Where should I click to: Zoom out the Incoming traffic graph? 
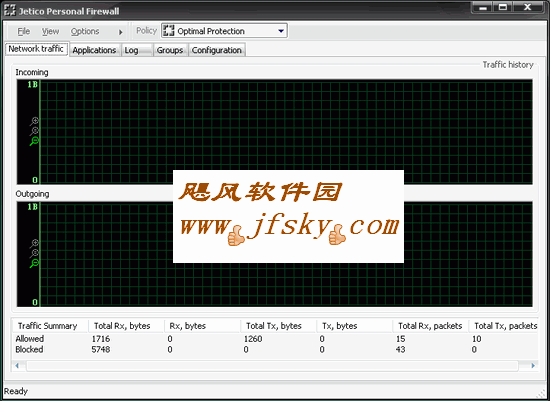[x=34, y=141]
